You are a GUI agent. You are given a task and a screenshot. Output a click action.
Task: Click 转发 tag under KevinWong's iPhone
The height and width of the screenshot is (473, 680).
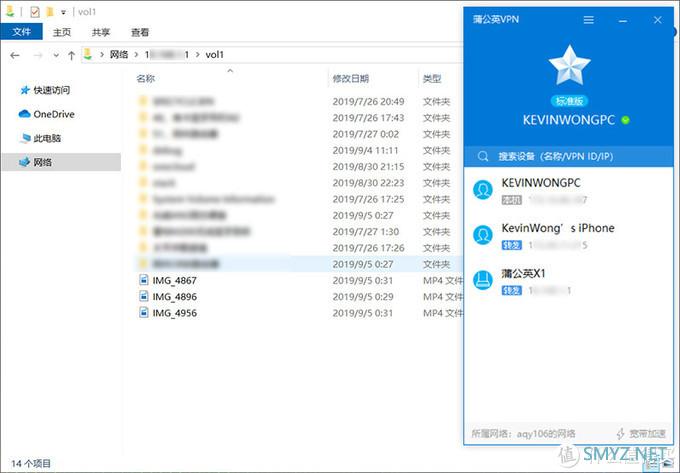511,245
